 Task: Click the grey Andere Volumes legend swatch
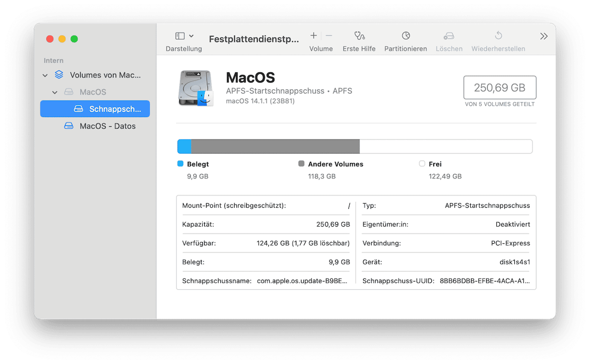301,164
